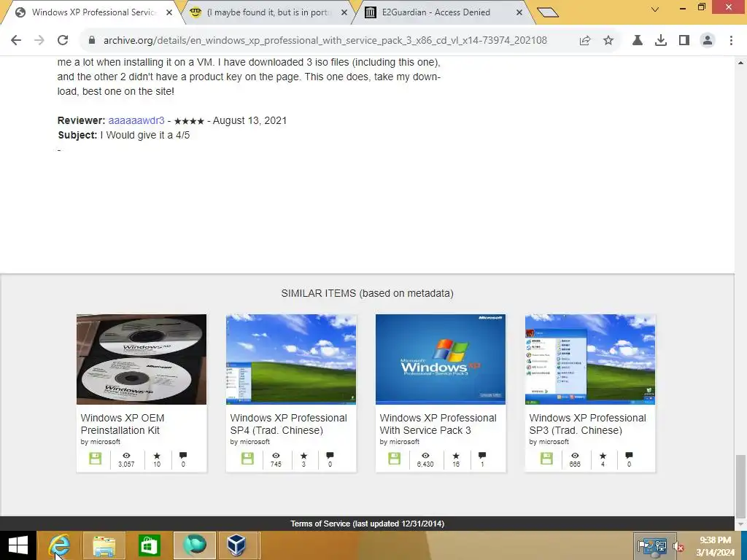The width and height of the screenshot is (747, 560).
Task: Open Chrome's three-dot menu
Action: (731, 41)
